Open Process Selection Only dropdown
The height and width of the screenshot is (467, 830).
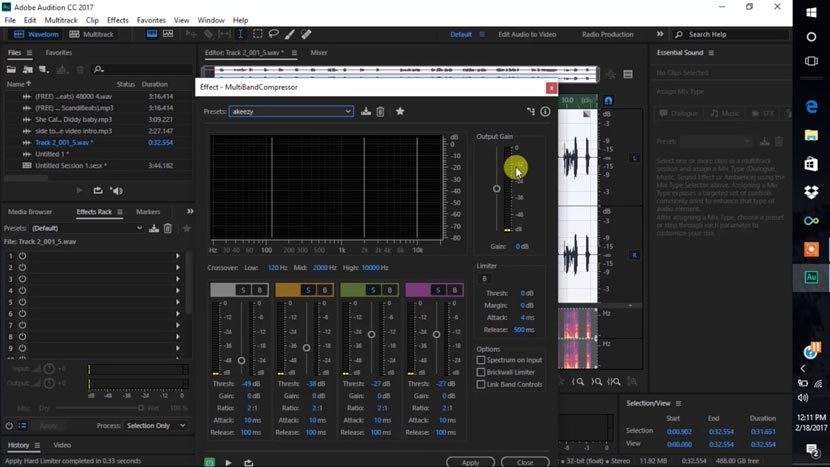coord(156,426)
